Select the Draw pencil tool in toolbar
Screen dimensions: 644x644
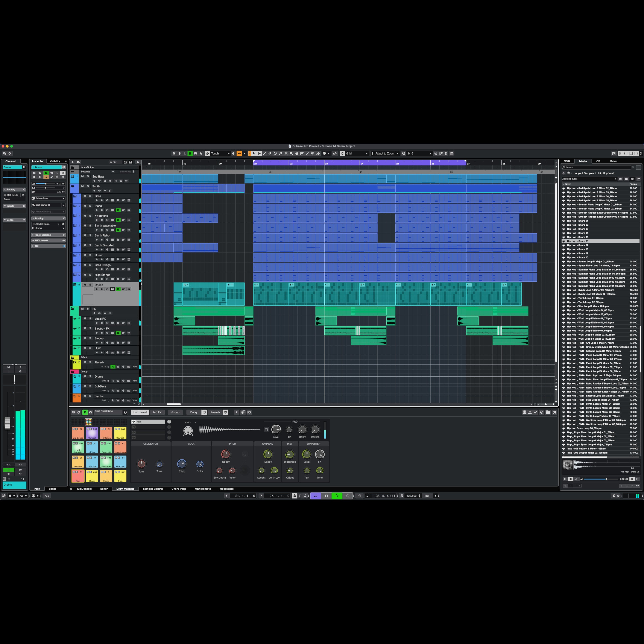265,154
